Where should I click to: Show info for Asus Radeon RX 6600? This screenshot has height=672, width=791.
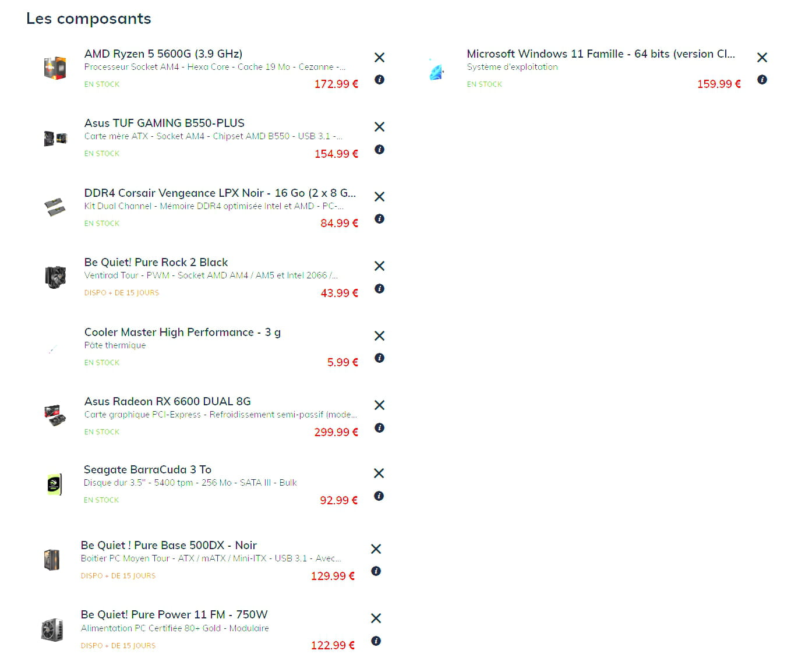(x=379, y=427)
